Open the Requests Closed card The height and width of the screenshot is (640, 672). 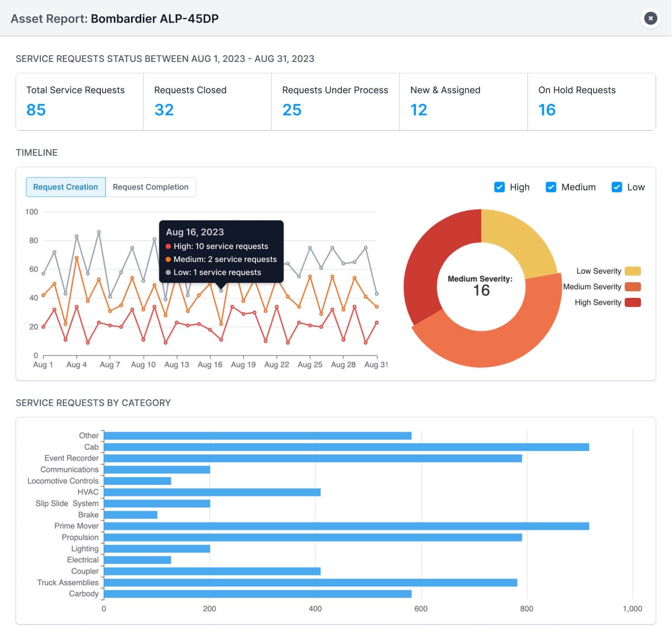pyautogui.click(x=207, y=102)
